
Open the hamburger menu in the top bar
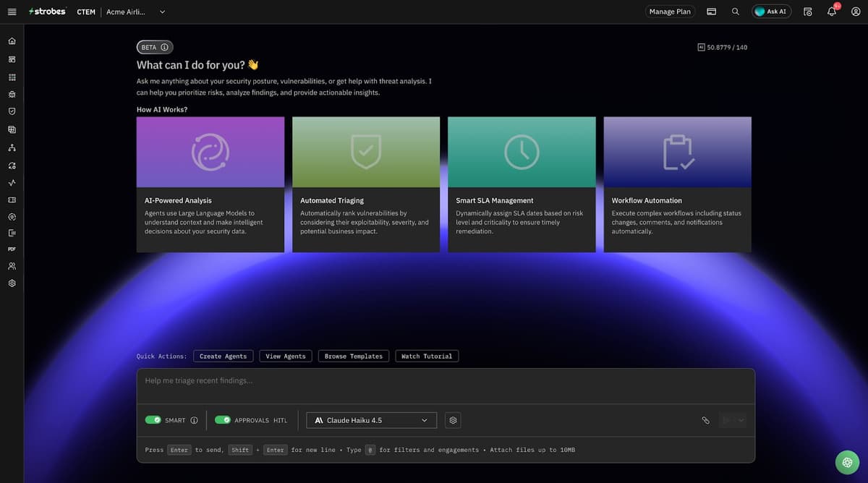(x=12, y=12)
